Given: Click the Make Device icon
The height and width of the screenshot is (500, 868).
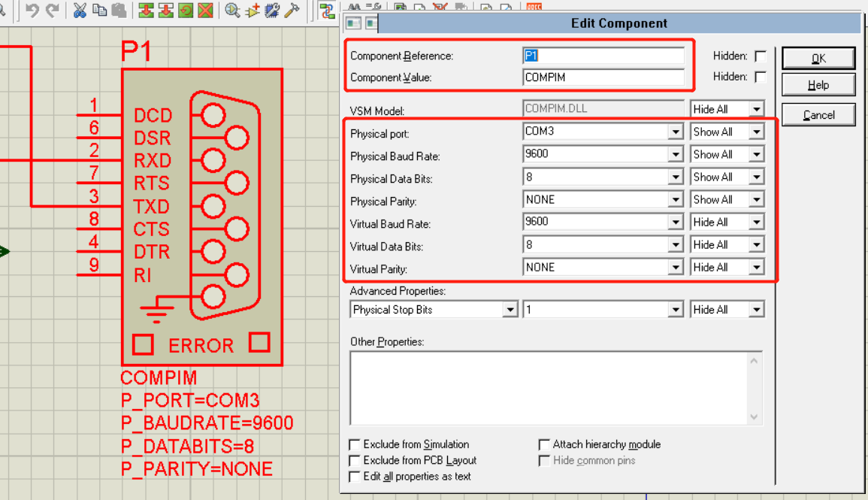Looking at the screenshot, I should [x=253, y=11].
